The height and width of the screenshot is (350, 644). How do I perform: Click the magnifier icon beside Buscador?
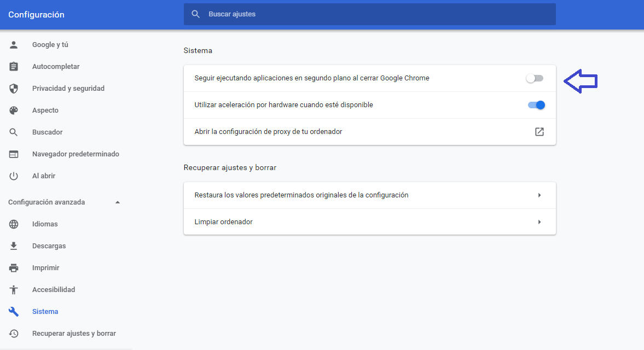(14, 132)
